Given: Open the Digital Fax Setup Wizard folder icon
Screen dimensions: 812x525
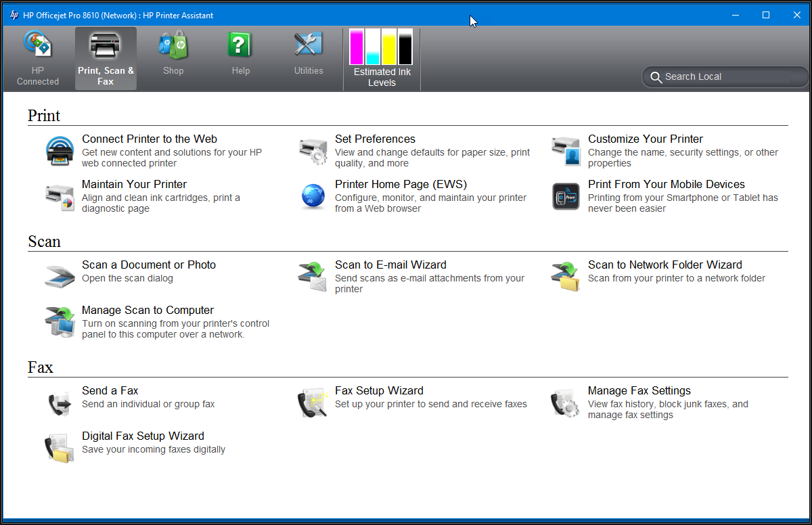Looking at the screenshot, I should pos(60,448).
